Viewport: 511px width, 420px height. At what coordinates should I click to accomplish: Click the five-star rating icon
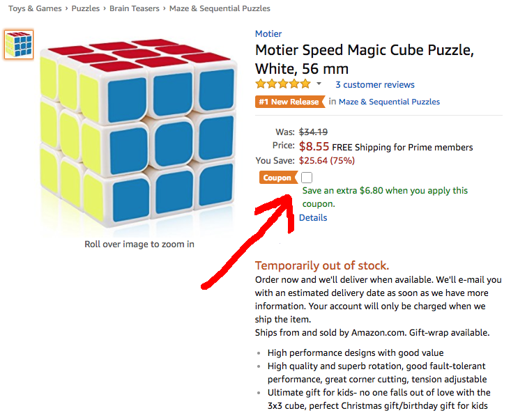coord(283,84)
